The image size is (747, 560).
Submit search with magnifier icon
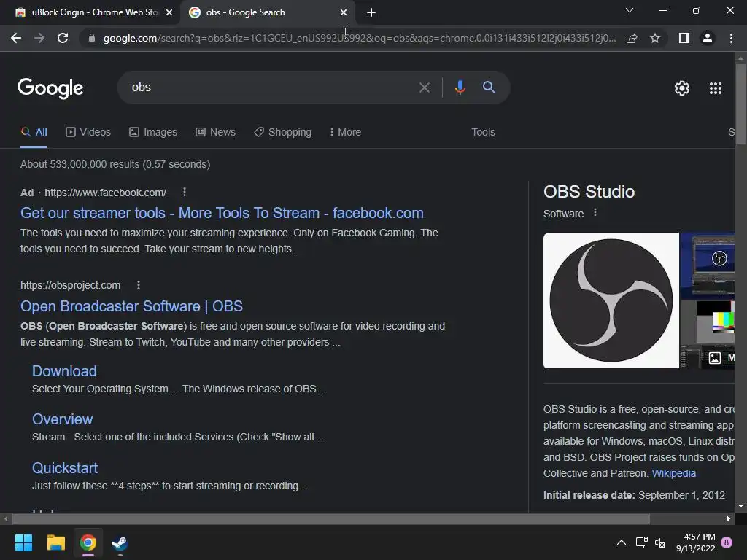pos(489,87)
